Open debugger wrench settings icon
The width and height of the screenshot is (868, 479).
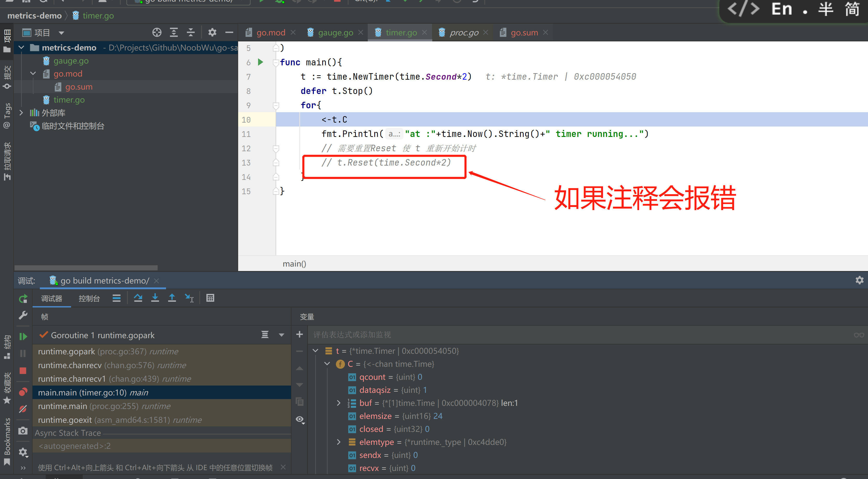(x=23, y=316)
